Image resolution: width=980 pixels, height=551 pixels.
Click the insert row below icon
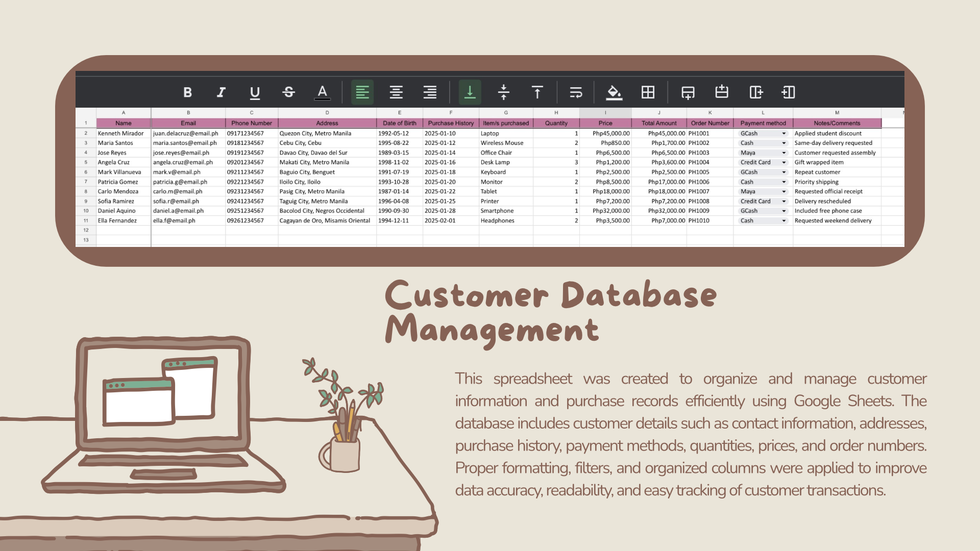coord(688,92)
